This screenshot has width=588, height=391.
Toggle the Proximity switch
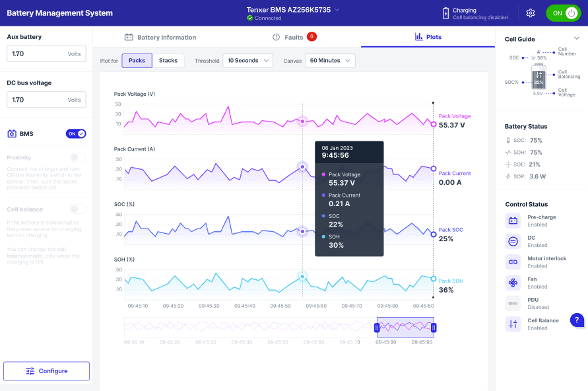click(78, 157)
